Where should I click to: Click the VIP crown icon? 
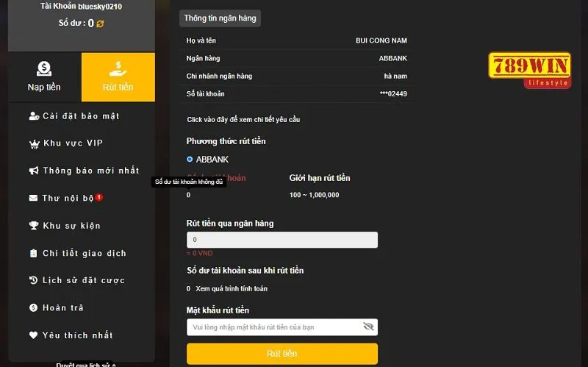tap(34, 143)
